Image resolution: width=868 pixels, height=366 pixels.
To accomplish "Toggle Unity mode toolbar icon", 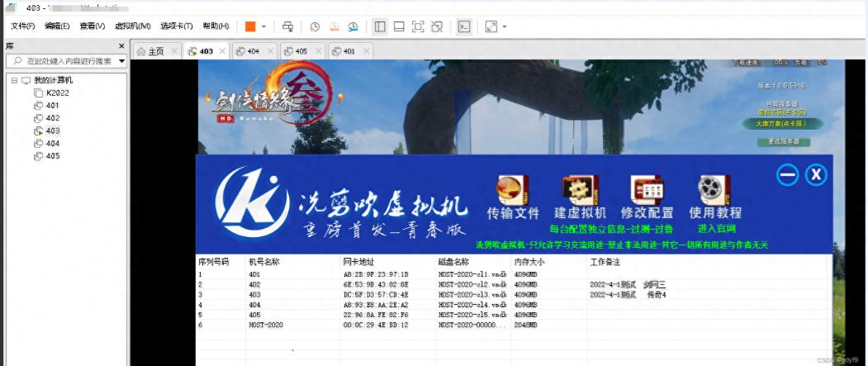I will point(437,26).
